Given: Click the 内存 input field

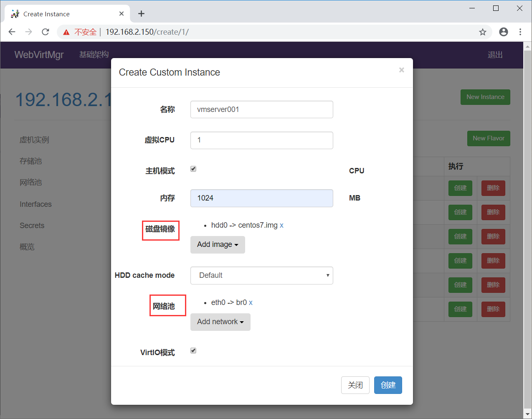Looking at the screenshot, I should point(262,198).
